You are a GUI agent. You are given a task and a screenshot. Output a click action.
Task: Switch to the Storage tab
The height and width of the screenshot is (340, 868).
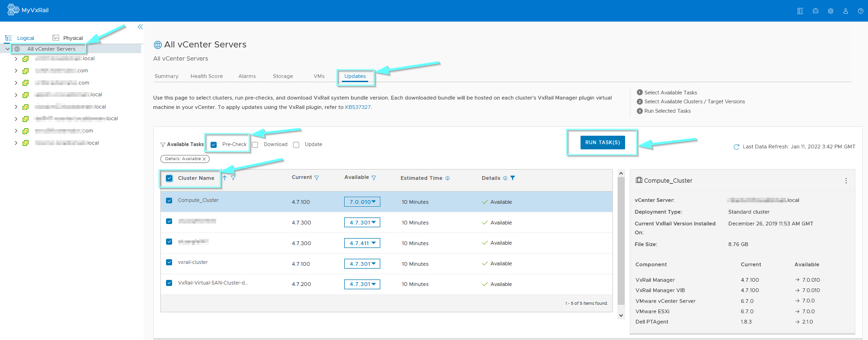pyautogui.click(x=283, y=76)
